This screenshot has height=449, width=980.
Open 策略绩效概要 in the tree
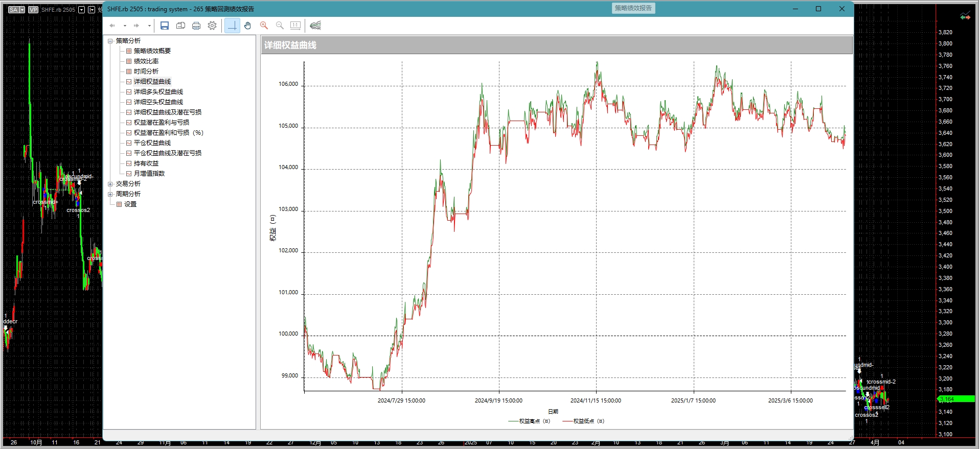click(152, 51)
